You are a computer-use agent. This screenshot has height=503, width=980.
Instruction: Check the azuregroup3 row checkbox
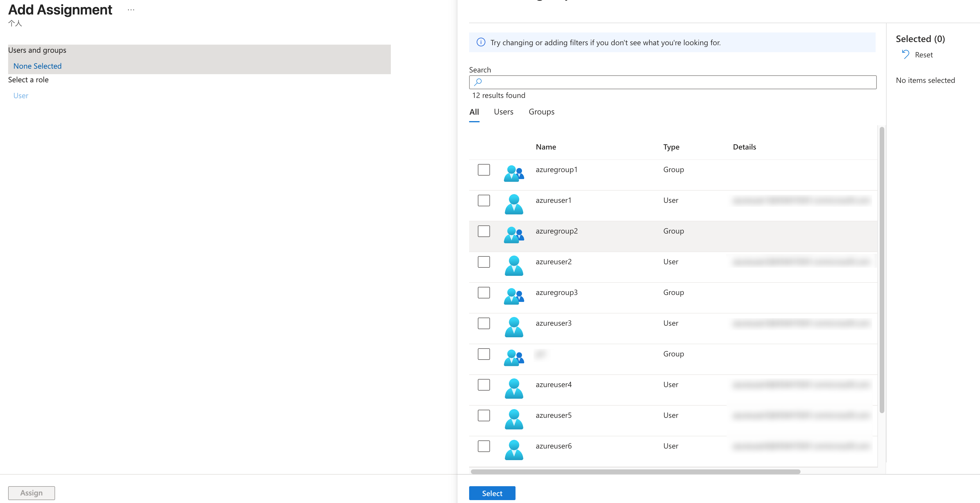[484, 292]
